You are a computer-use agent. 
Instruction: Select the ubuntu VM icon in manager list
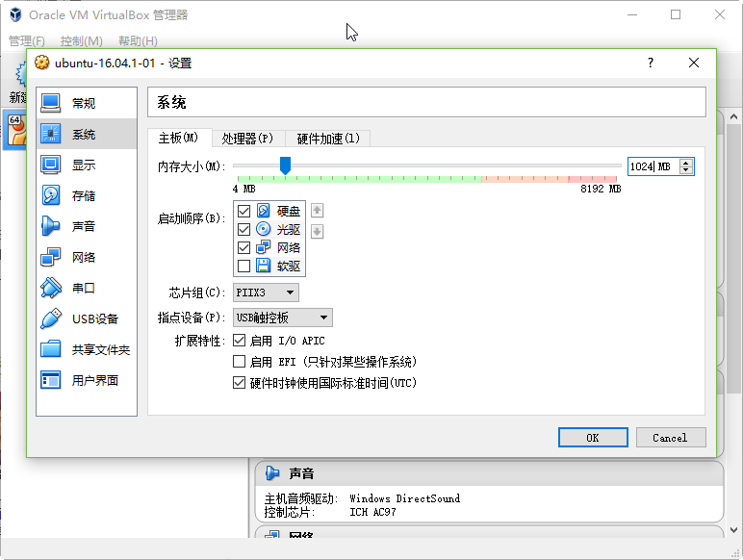15,130
